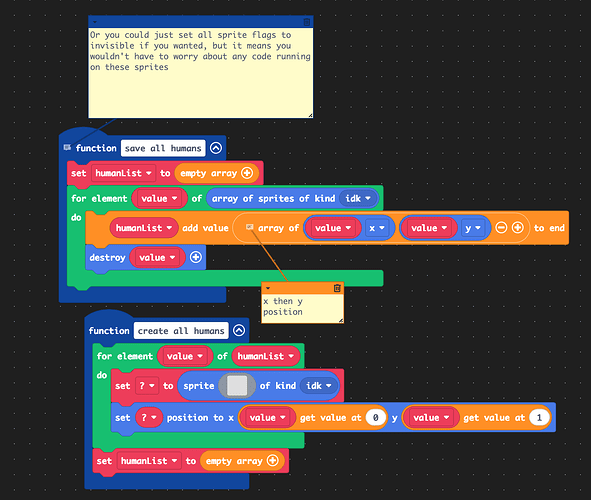Add item to empty array in create function
The height and width of the screenshot is (500, 591).
[x=273, y=460]
